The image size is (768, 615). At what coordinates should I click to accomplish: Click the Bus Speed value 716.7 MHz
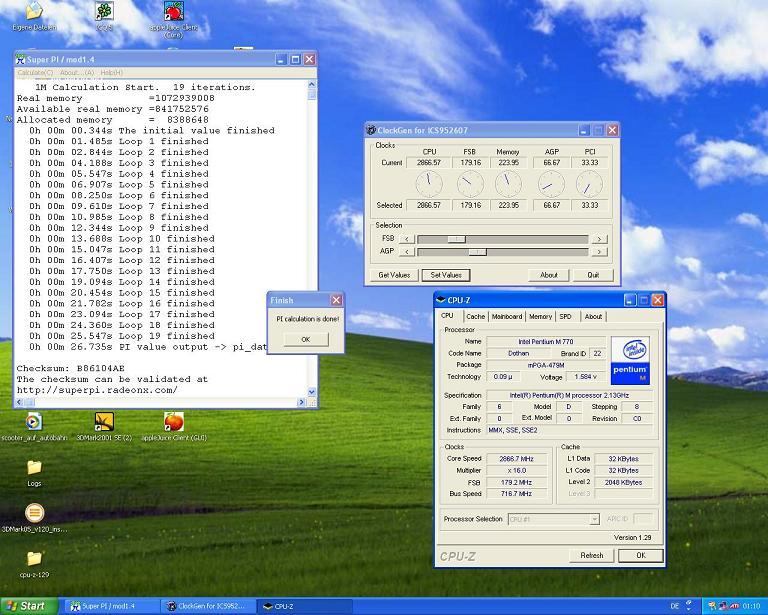click(516, 494)
